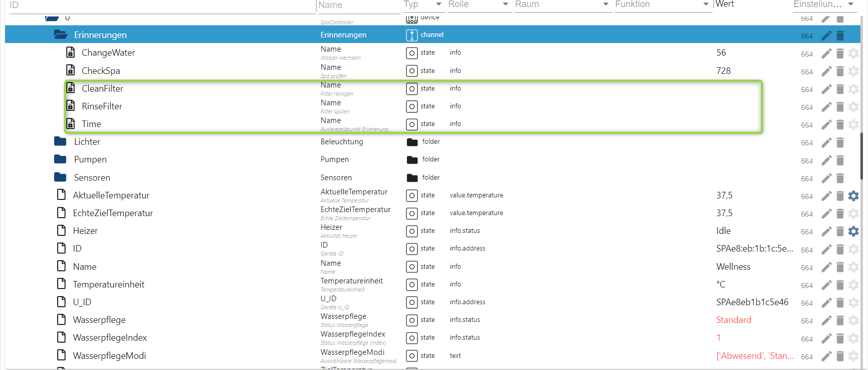Delete the U_ID state

(x=840, y=303)
